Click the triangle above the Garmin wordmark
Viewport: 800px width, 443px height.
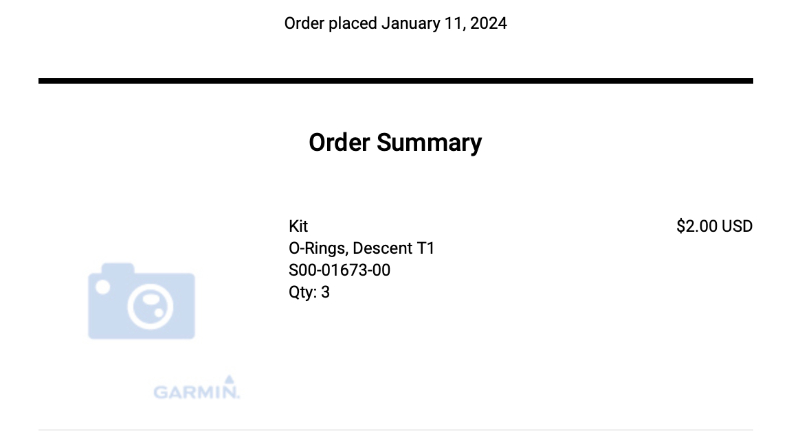[229, 379]
